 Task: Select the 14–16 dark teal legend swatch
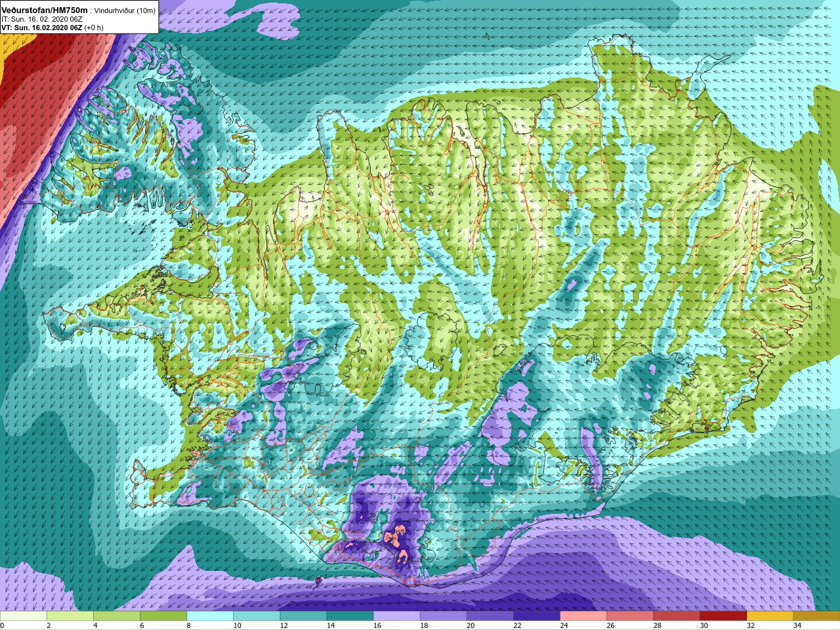350,616
